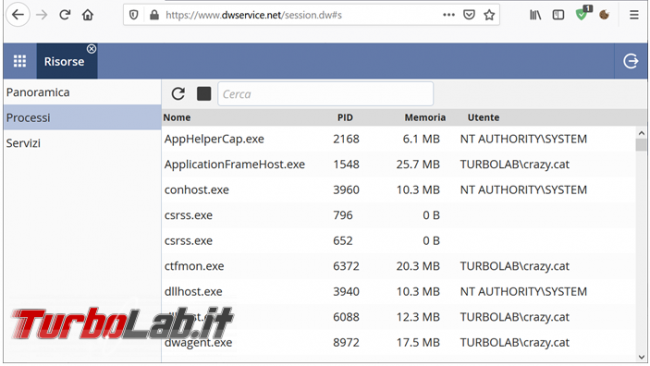The image size is (650, 366).
Task: Select AppHelperCap.exe process row
Action: 398,139
